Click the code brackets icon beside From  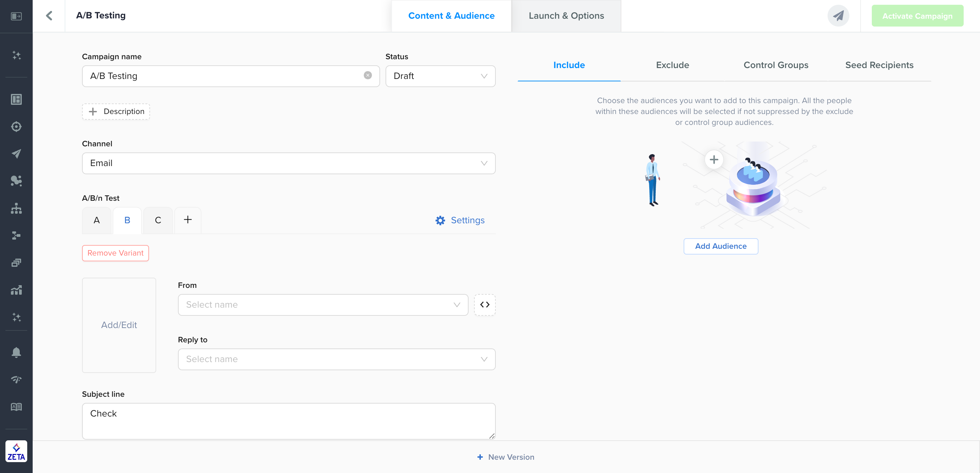[484, 305]
